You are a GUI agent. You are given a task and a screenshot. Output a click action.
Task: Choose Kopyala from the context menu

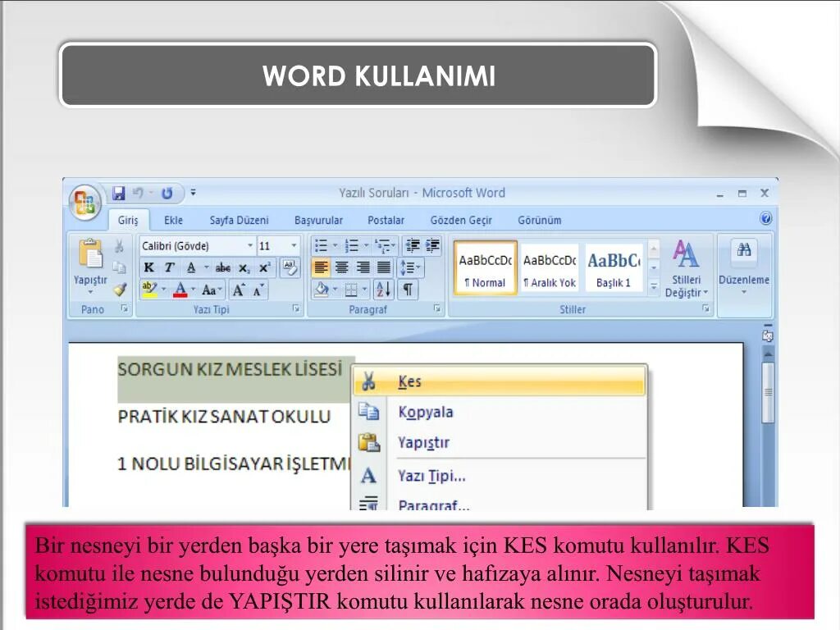[x=500, y=412]
